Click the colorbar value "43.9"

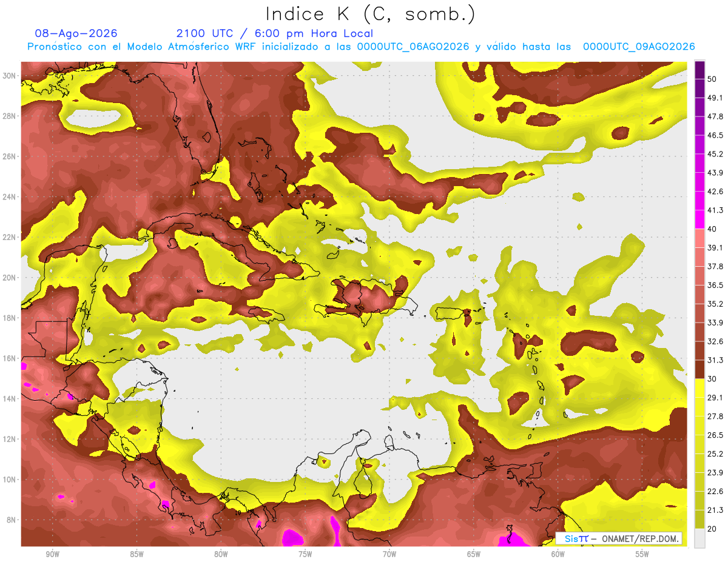tap(715, 173)
